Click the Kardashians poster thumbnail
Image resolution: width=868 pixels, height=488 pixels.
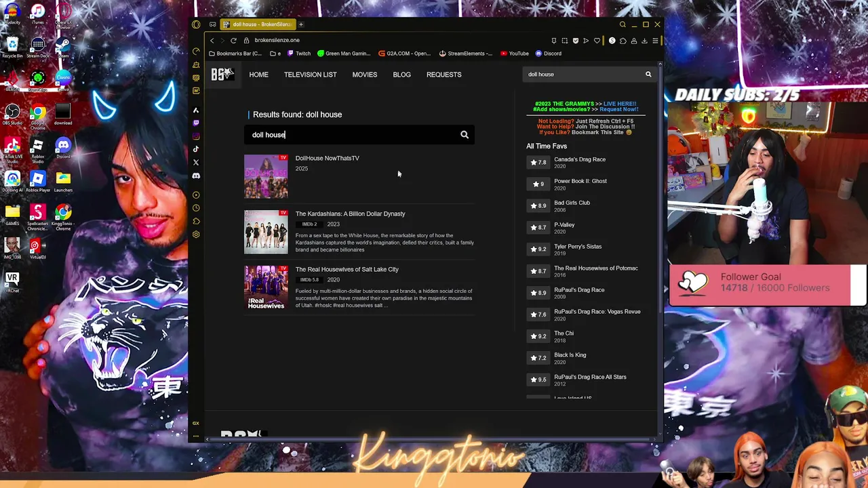[266, 232]
